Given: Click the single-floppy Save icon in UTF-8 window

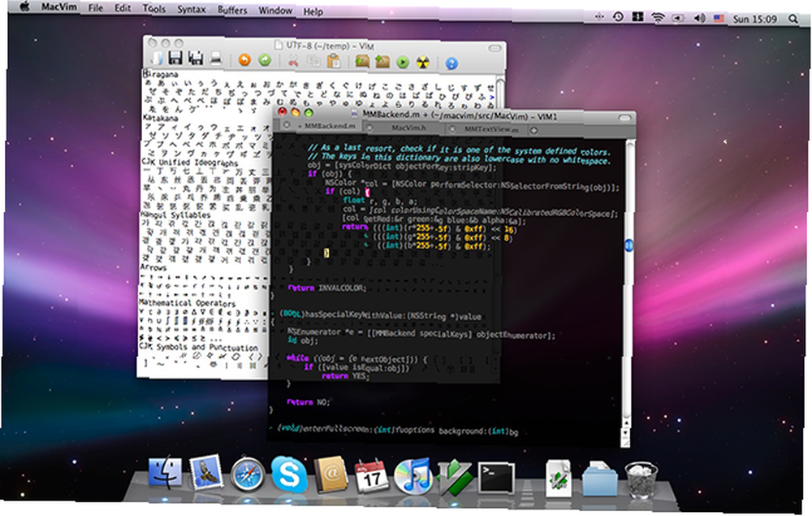Looking at the screenshot, I should [x=175, y=58].
